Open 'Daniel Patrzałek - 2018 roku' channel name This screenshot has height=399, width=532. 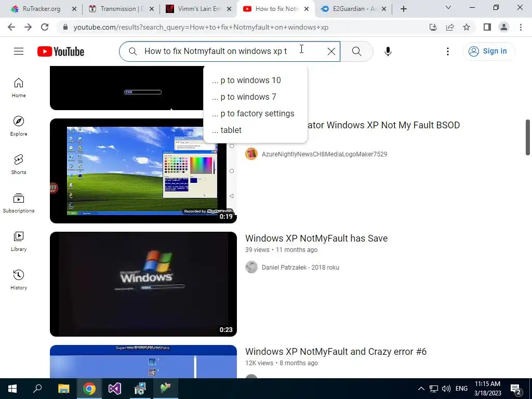pyautogui.click(x=300, y=268)
